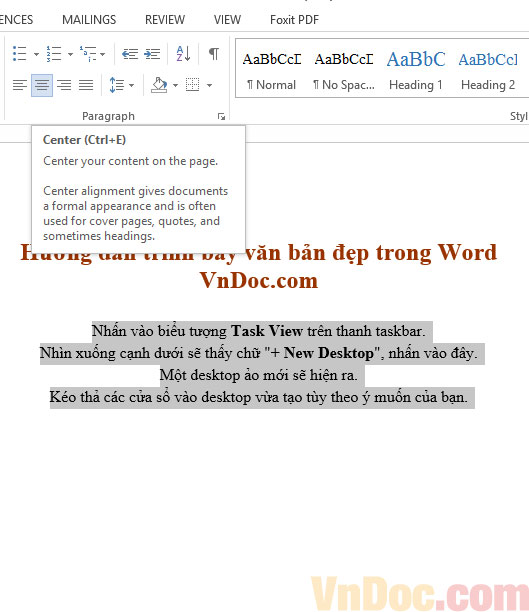
Task: Open line and paragraph spacing
Action: click(x=117, y=85)
